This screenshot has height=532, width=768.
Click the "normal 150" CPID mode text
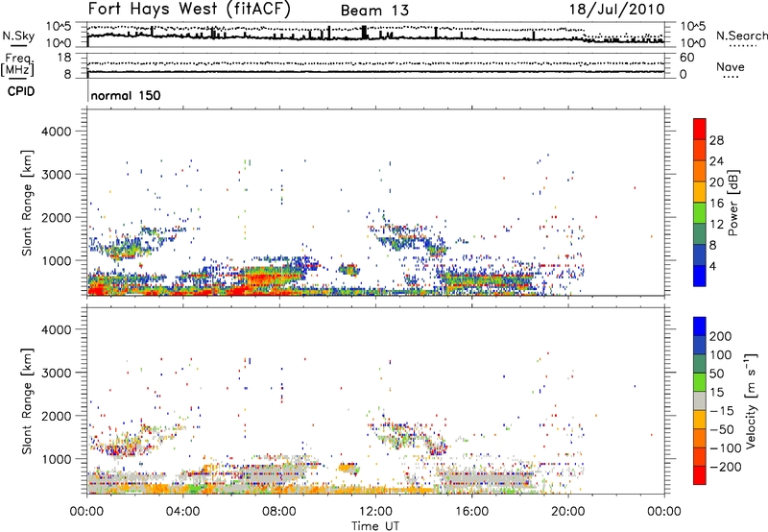pyautogui.click(x=126, y=95)
